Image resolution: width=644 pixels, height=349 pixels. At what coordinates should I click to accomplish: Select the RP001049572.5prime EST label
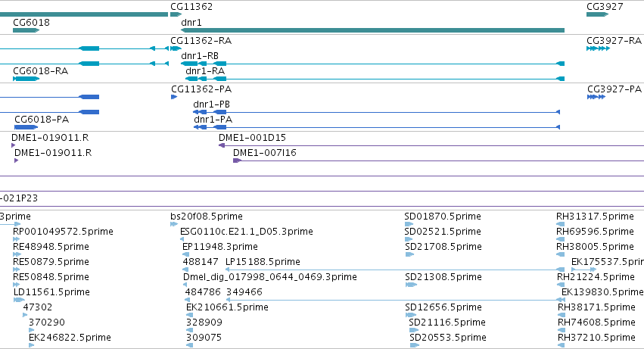click(63, 232)
